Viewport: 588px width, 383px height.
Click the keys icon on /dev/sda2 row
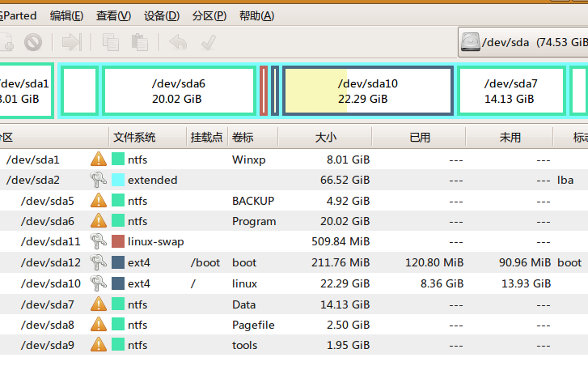coord(98,180)
